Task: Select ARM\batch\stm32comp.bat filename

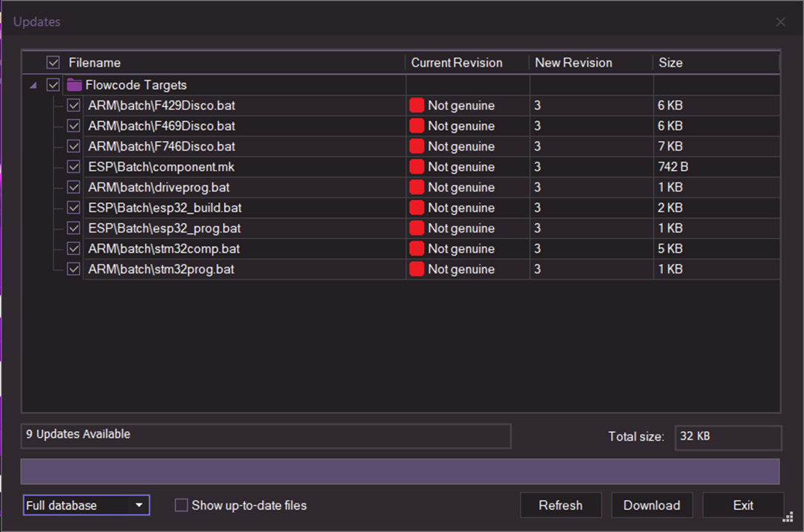Action: (x=164, y=249)
